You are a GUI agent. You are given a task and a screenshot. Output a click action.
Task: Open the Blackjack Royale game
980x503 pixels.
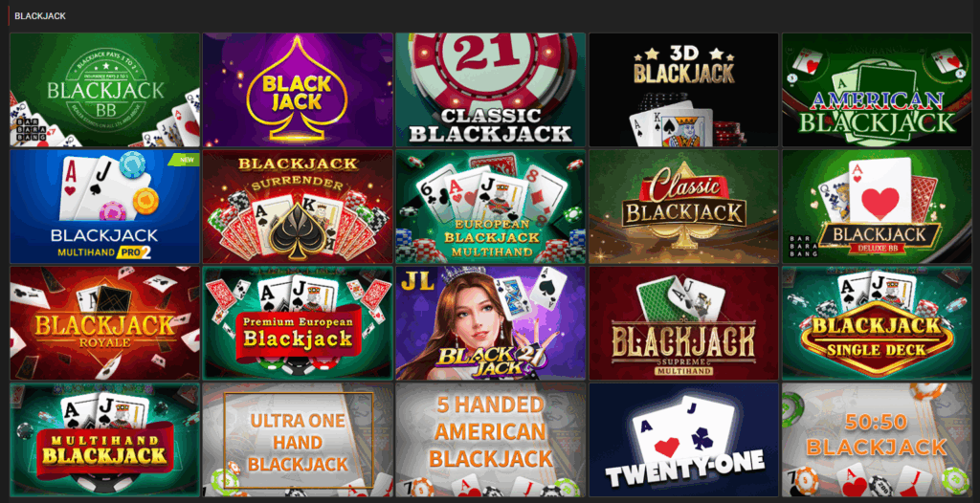[105, 323]
